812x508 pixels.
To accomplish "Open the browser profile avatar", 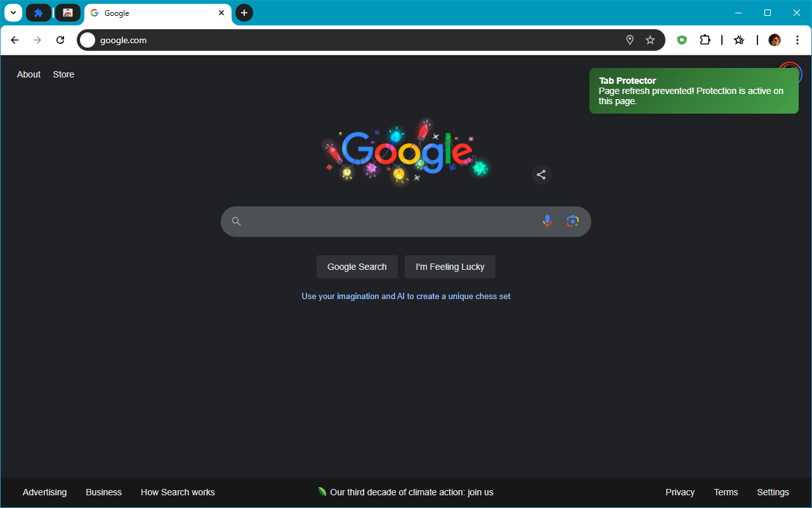I will click(x=774, y=39).
